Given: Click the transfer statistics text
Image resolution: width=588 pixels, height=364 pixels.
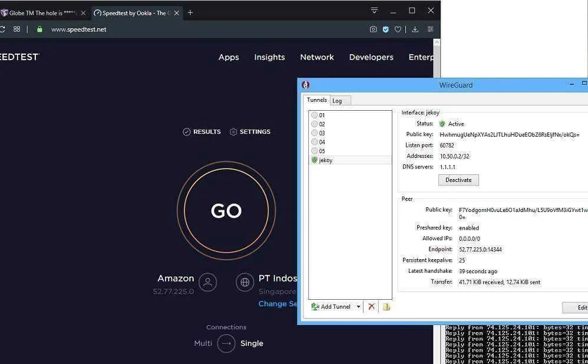Looking at the screenshot, I should pos(500,282).
